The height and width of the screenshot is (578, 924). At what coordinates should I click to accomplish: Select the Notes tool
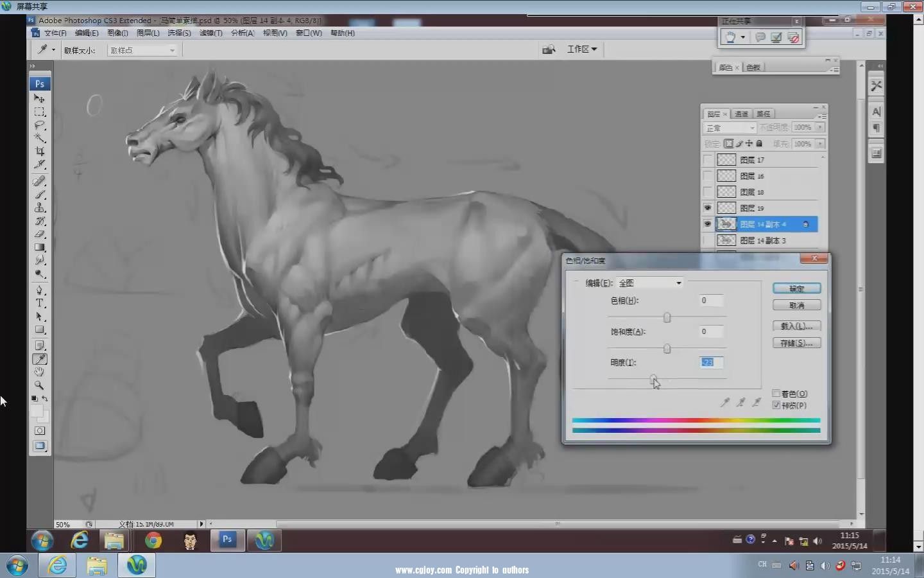(39, 346)
